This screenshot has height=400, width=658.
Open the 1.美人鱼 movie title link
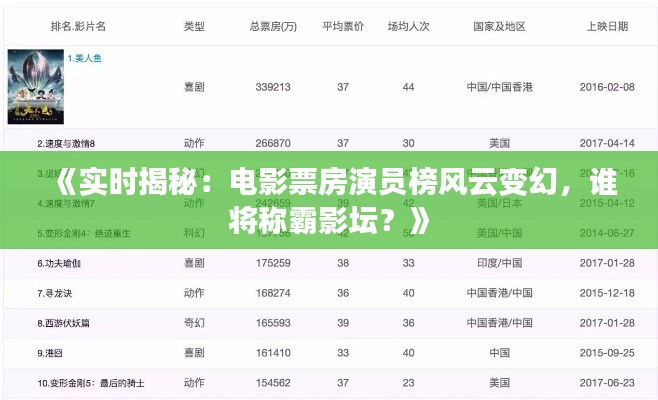tap(84, 58)
